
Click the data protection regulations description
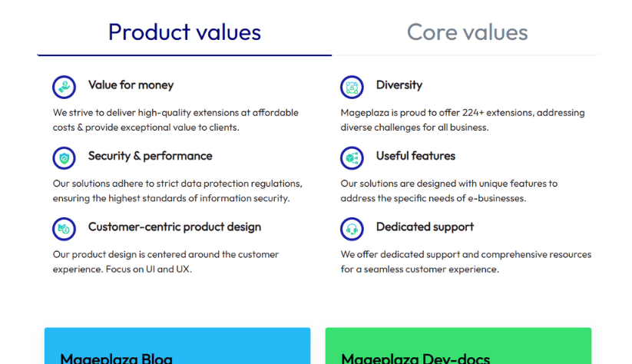177,190
